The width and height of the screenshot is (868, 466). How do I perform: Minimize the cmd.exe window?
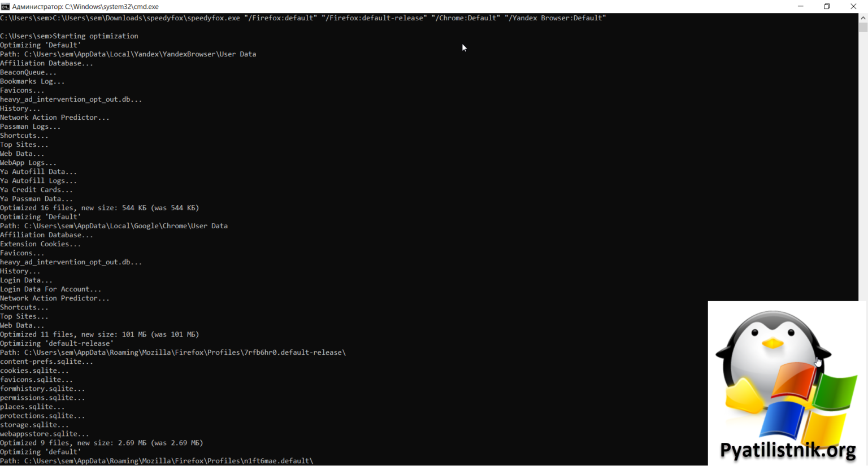click(x=800, y=6)
